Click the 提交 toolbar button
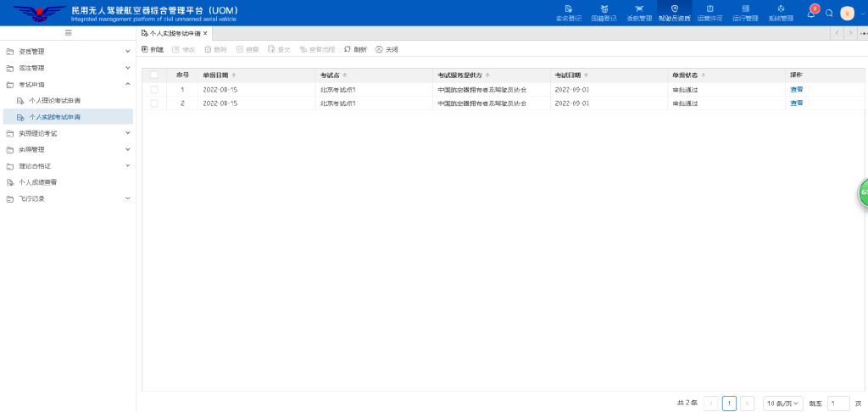 (280, 49)
